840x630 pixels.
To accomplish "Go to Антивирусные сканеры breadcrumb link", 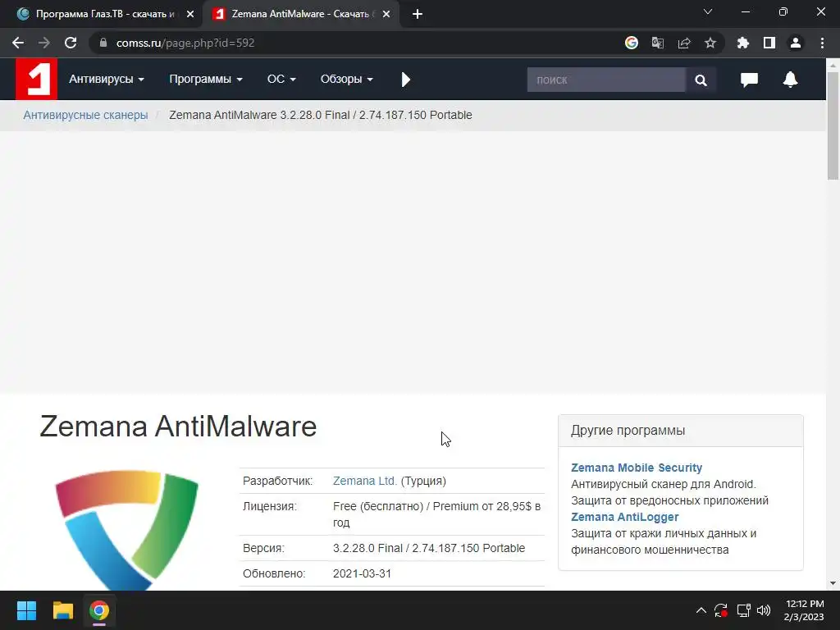I will (85, 115).
